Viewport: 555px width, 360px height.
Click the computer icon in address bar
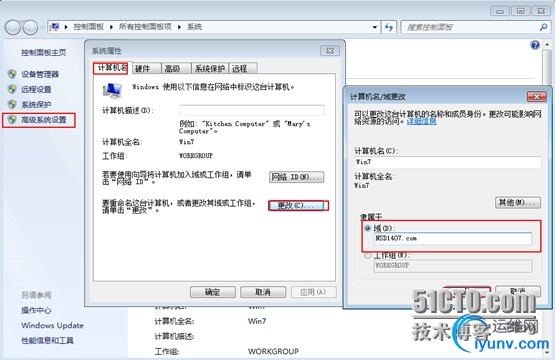point(55,27)
